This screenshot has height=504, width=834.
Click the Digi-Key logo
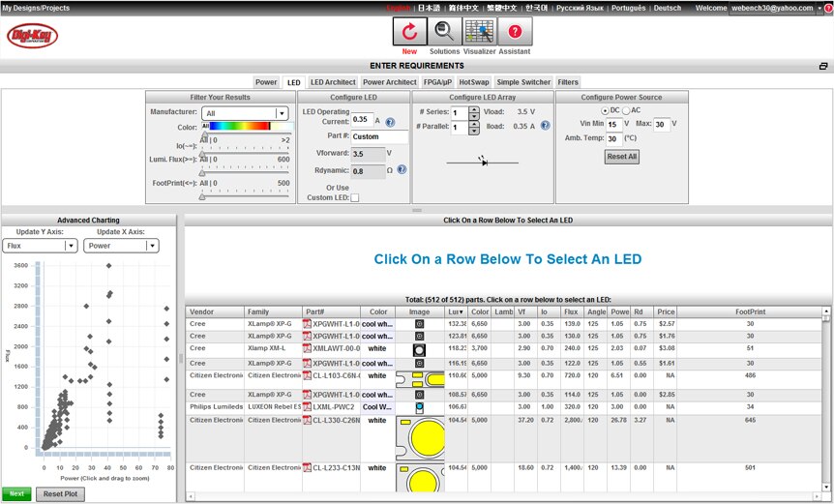[31, 37]
